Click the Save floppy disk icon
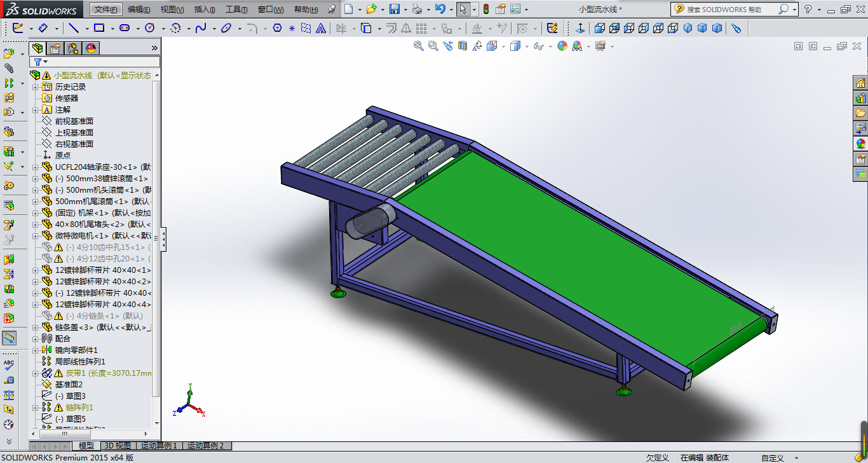 [395, 9]
